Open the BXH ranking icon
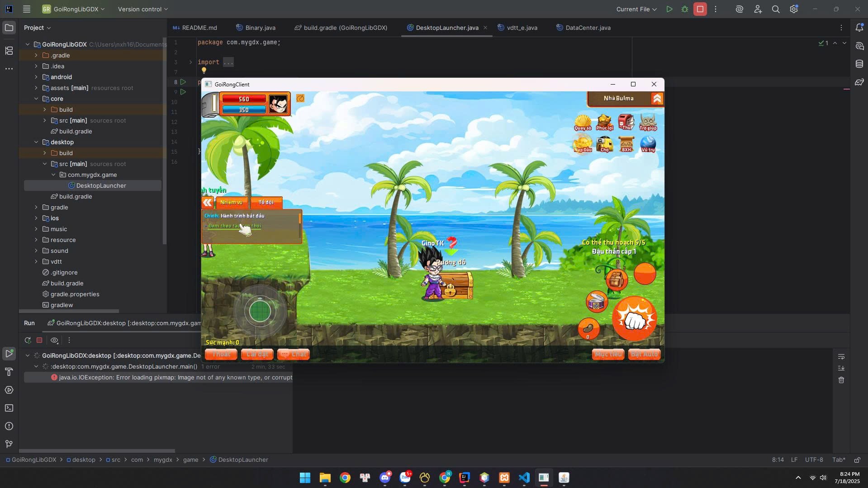Viewport: 868px width, 488px height. (x=626, y=144)
